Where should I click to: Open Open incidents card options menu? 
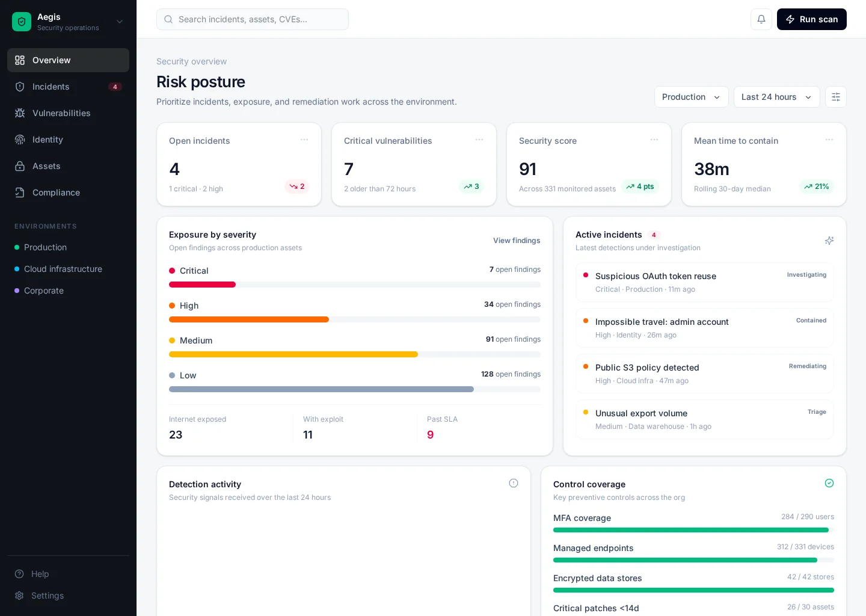click(x=304, y=140)
